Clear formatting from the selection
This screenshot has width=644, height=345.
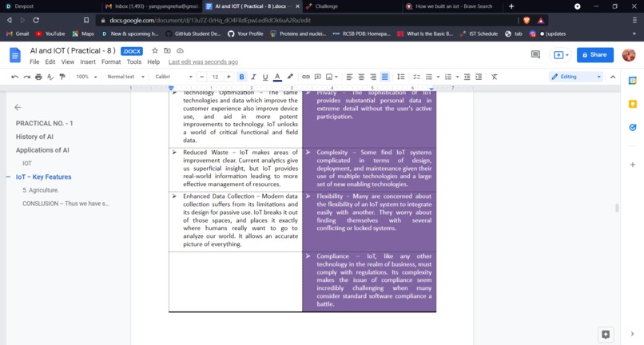coord(495,77)
